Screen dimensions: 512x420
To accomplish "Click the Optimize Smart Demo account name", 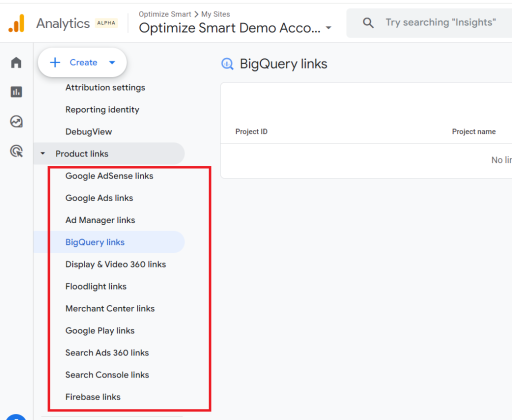I will point(229,28).
